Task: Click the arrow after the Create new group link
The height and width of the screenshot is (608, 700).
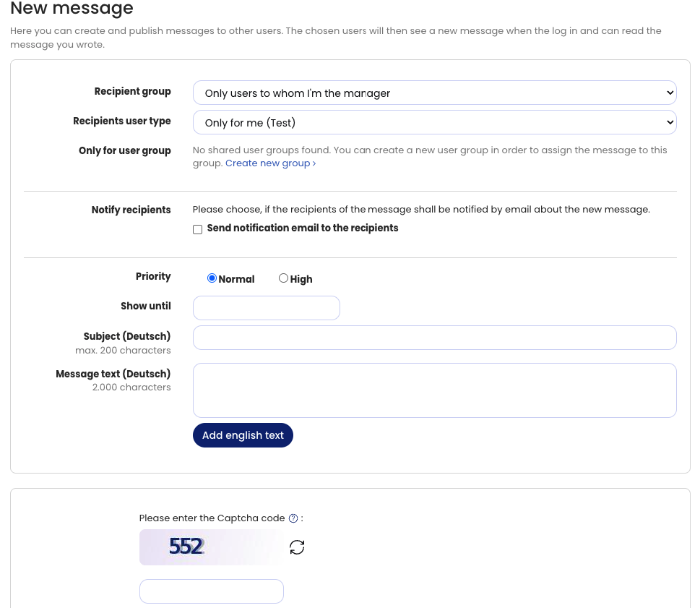Action: 314,163
